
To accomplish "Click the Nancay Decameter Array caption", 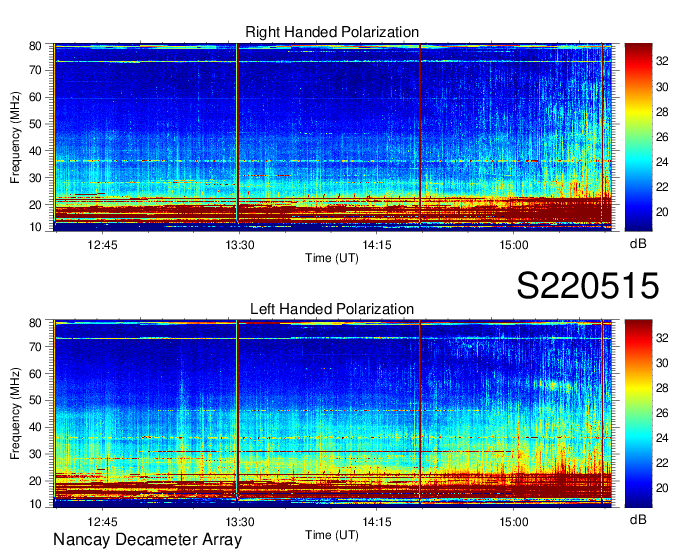I will (x=147, y=539).
